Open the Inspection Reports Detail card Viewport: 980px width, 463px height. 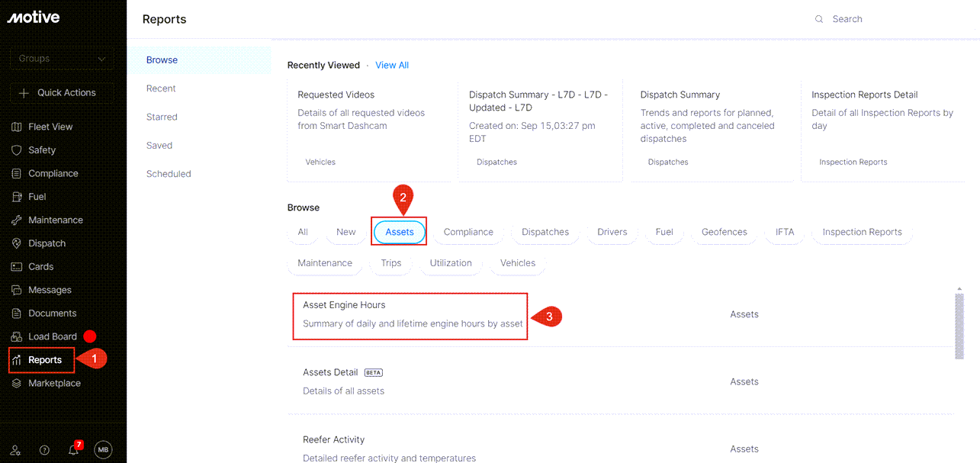pyautogui.click(x=882, y=130)
